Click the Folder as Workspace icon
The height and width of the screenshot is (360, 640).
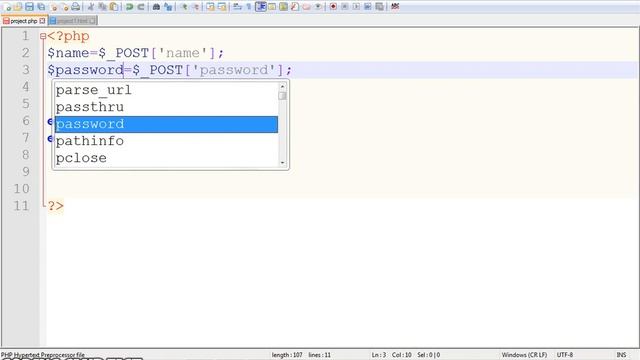(x=307, y=7)
